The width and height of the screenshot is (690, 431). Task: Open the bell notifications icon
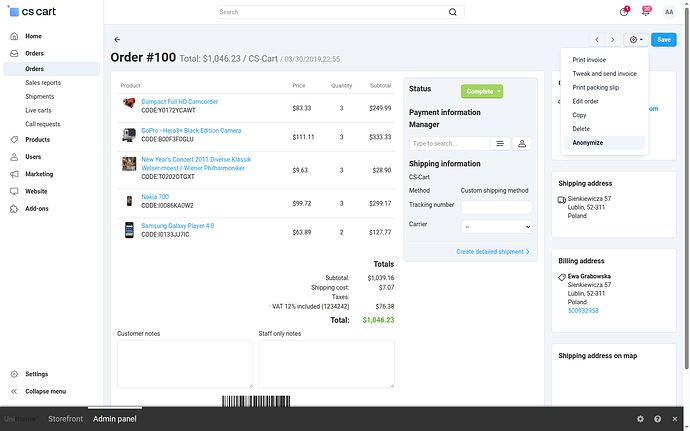[x=646, y=11]
